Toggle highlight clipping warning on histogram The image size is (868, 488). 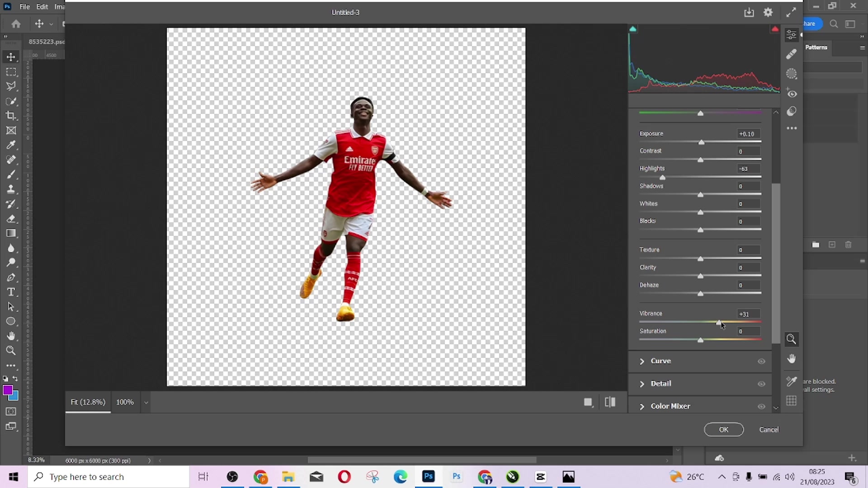click(775, 29)
